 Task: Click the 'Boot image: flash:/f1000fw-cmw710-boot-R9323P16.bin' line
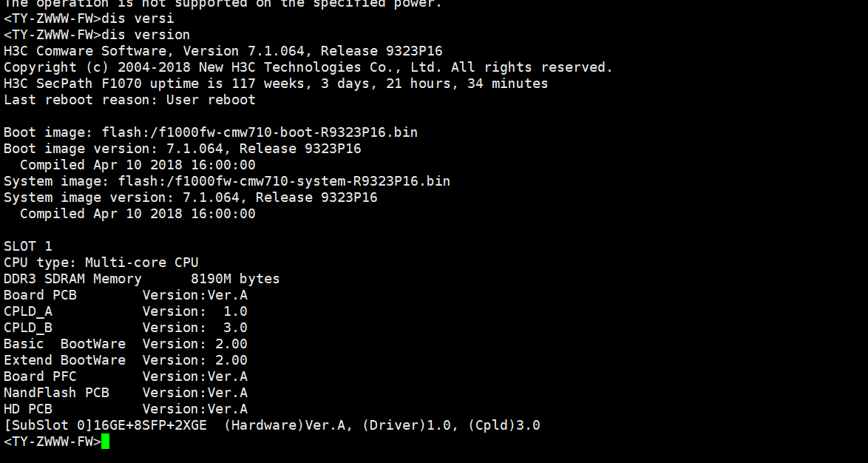[x=211, y=132]
